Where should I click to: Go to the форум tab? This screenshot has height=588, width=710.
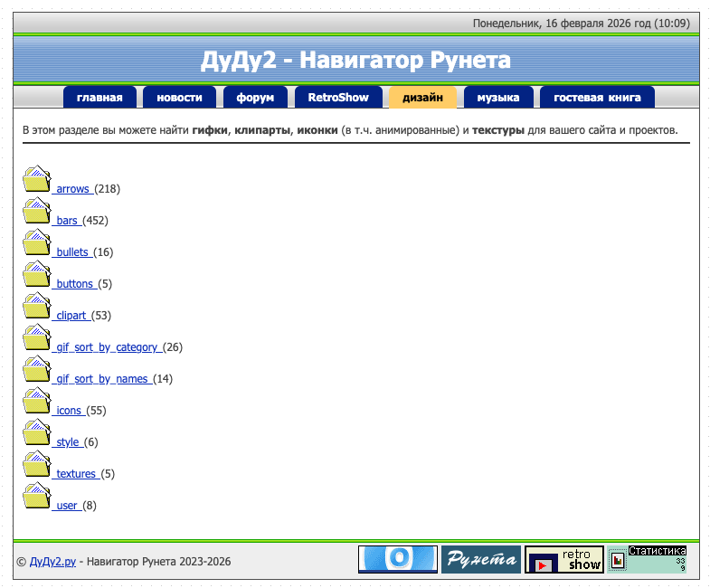coord(255,98)
